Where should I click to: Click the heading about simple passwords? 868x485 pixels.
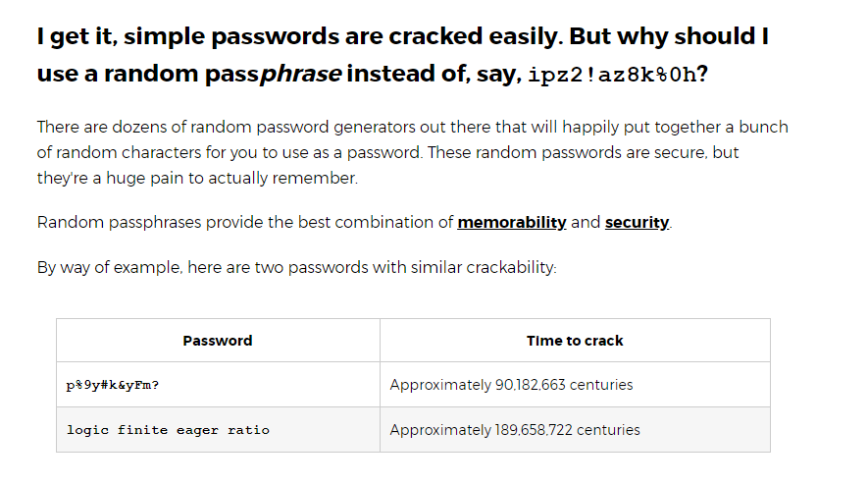[x=402, y=38]
